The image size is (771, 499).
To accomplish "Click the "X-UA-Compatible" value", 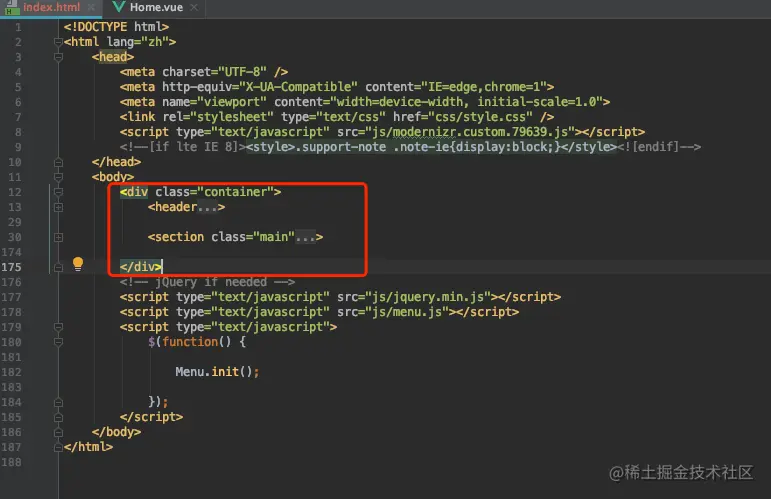I will [298, 87].
